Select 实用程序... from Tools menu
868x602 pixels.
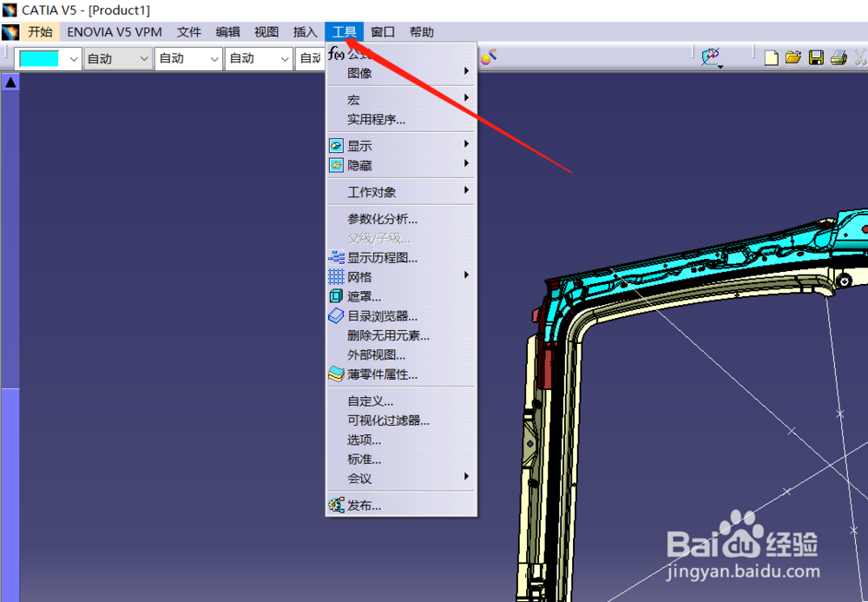pyautogui.click(x=401, y=119)
